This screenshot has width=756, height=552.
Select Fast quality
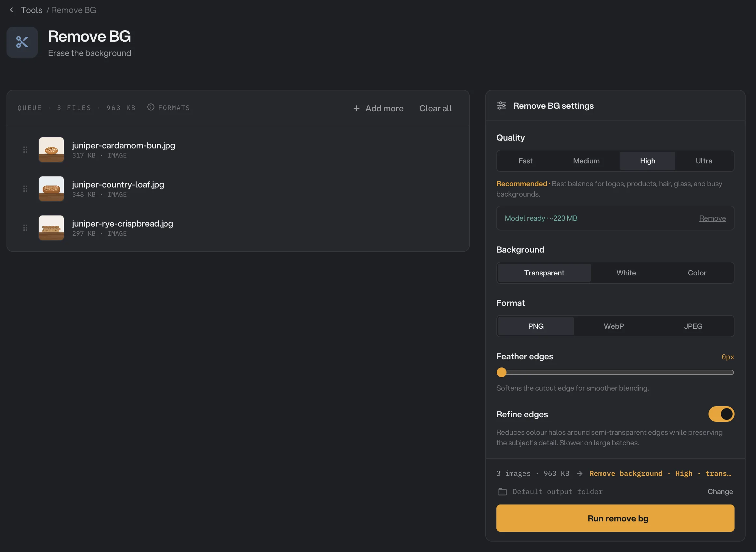point(525,161)
